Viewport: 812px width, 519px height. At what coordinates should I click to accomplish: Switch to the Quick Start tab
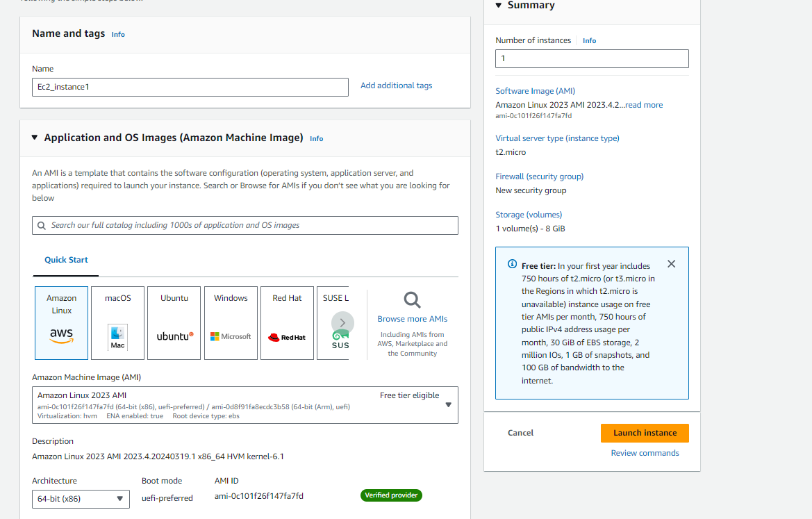click(x=65, y=259)
